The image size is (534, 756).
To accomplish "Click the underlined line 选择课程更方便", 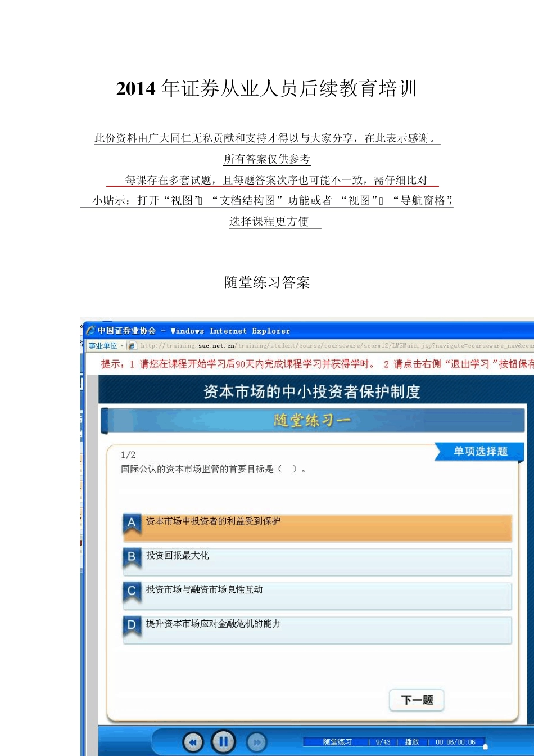I will [x=269, y=221].
